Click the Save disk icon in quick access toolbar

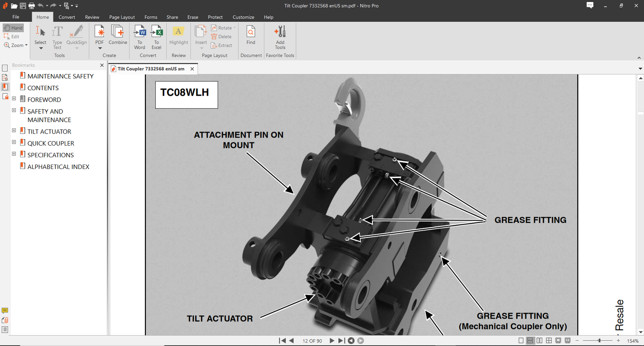tap(23, 6)
